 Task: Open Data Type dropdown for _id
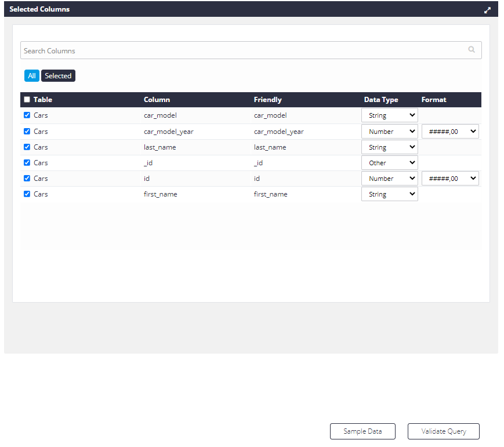390,162
